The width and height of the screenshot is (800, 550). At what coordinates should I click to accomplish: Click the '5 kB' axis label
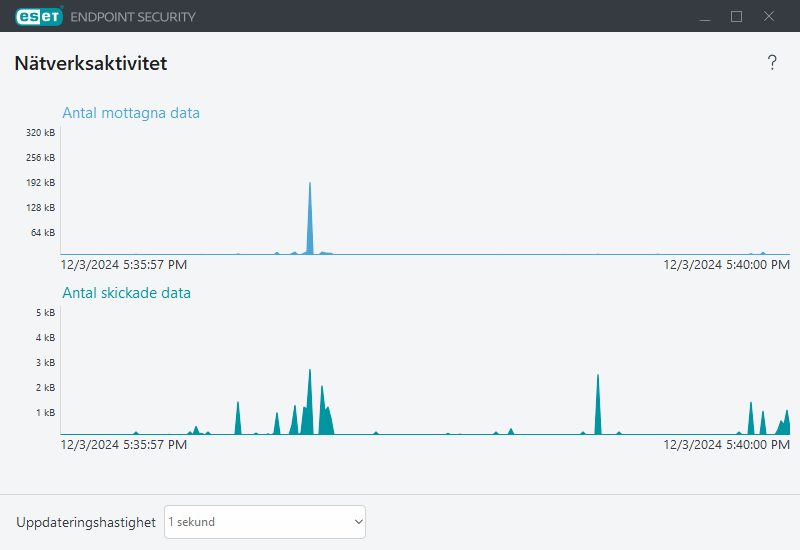[x=45, y=313]
